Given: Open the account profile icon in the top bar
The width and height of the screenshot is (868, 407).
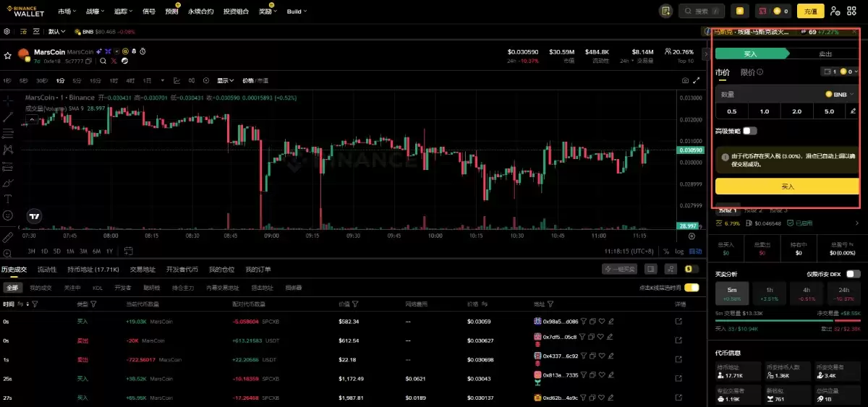Looking at the screenshot, I should 835,11.
